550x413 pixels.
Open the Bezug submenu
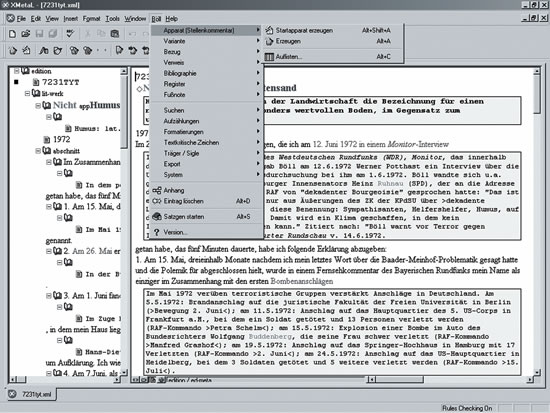pyautogui.click(x=207, y=52)
